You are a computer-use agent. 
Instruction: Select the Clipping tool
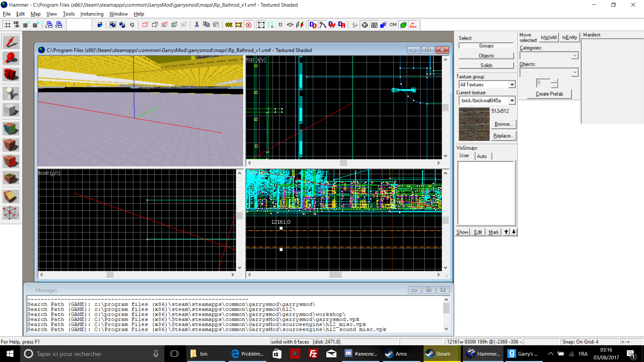[11, 197]
